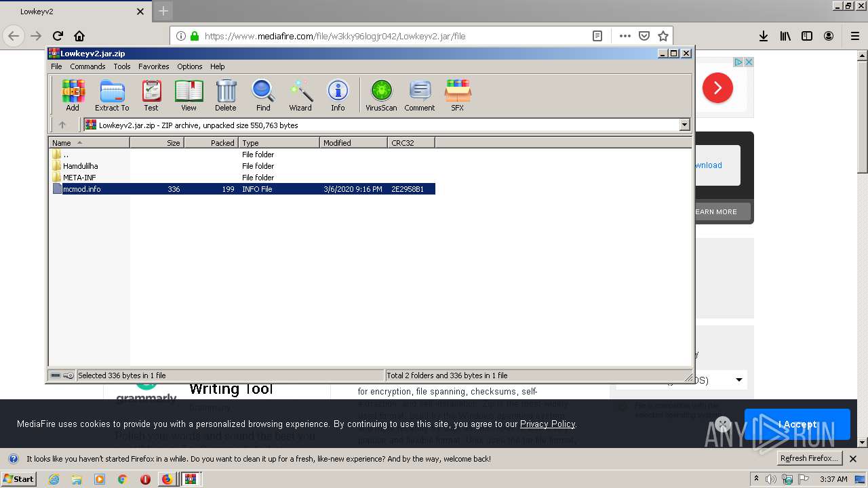
Task: Dismiss the Firefox refresh notification
Action: click(x=854, y=459)
